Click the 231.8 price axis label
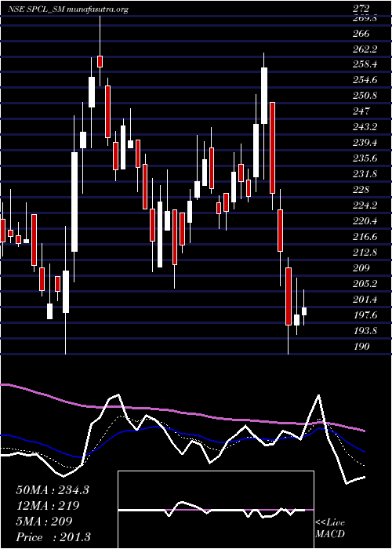This screenshot has width=392, height=549. [365, 174]
